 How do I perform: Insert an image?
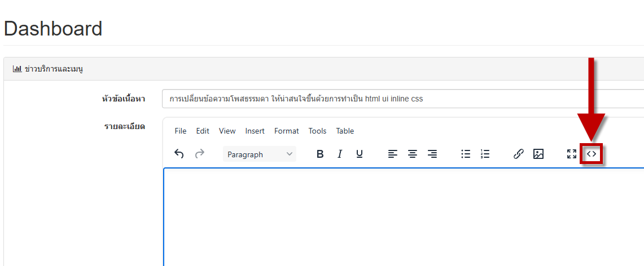[x=538, y=154]
